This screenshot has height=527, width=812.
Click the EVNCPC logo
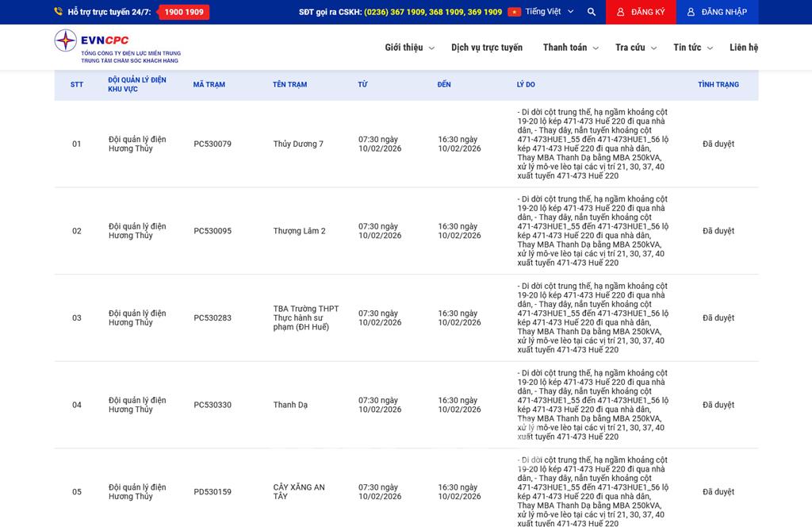pyautogui.click(x=117, y=47)
